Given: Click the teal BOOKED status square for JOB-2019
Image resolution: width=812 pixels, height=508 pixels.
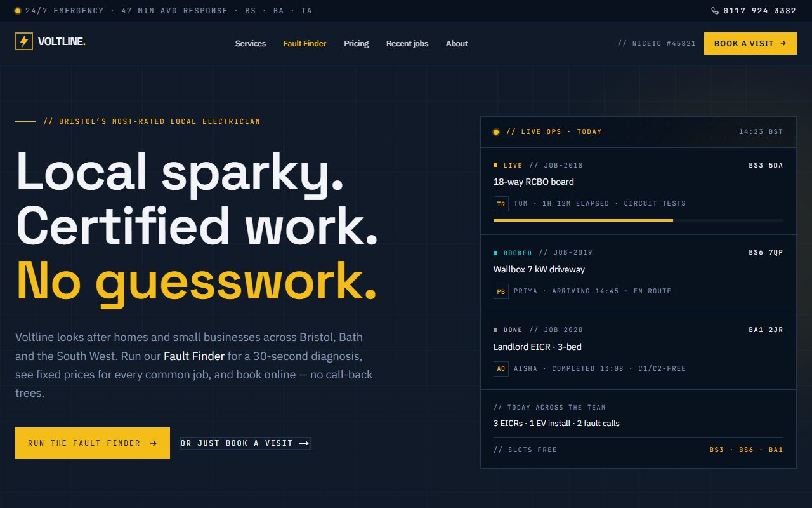Looking at the screenshot, I should [495, 253].
